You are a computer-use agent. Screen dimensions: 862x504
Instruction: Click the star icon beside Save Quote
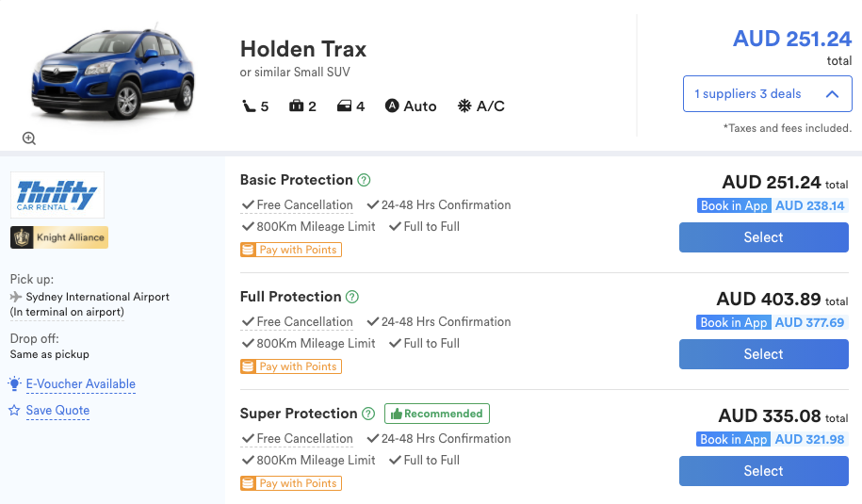pos(14,411)
